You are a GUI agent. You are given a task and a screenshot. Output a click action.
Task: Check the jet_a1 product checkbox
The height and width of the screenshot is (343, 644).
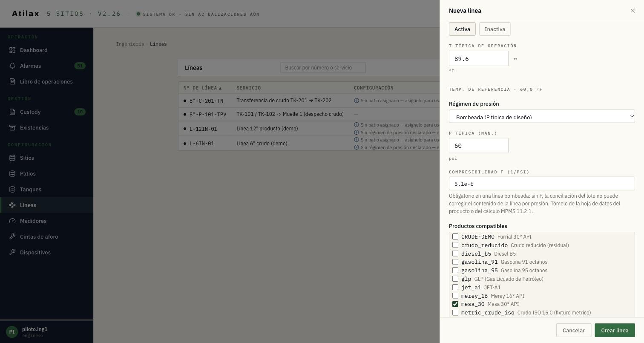click(455, 287)
